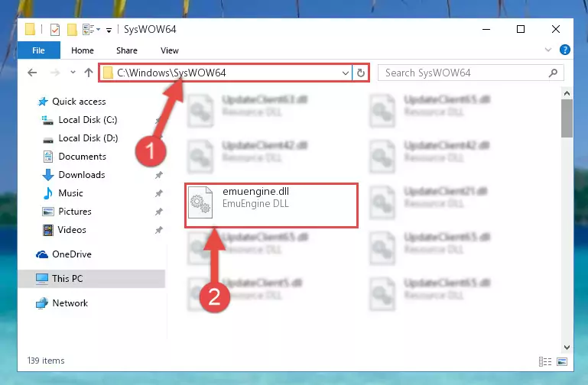Open the Customize Quick Access Toolbar dropdown
This screenshot has width=588, height=385.
tap(109, 30)
